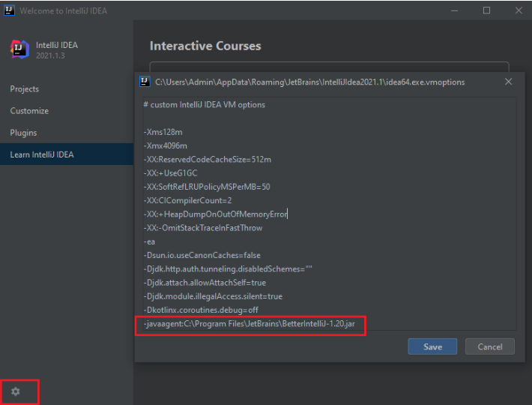Open the Plugins section
This screenshot has width=532, height=405.
pos(23,133)
